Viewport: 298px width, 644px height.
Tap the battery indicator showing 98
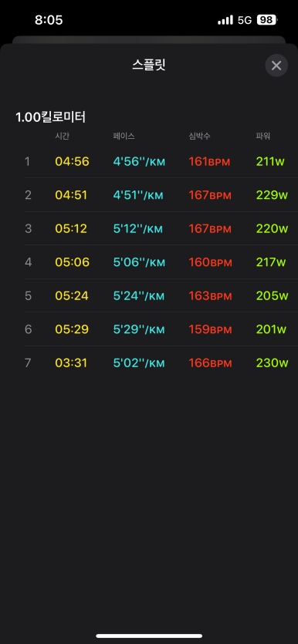(267, 20)
